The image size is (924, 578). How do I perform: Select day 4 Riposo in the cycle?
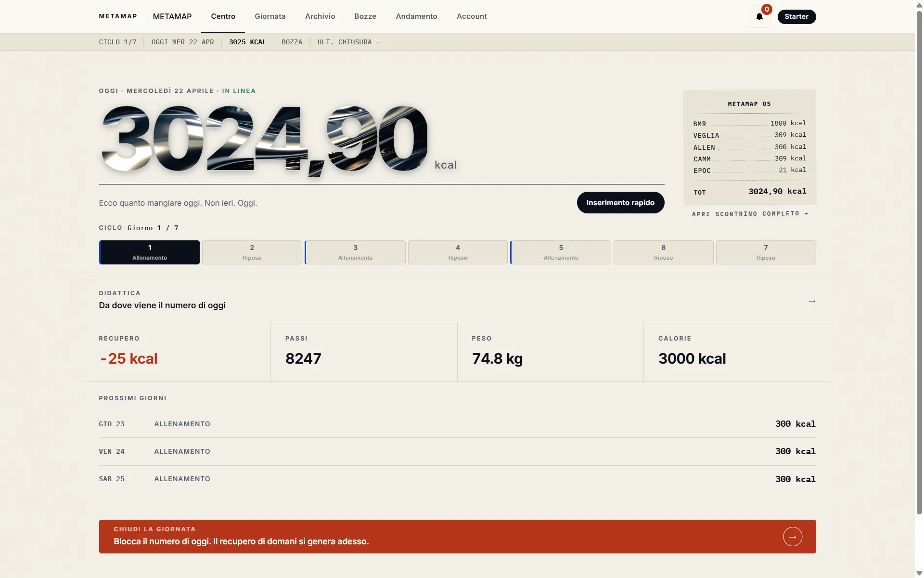click(457, 252)
